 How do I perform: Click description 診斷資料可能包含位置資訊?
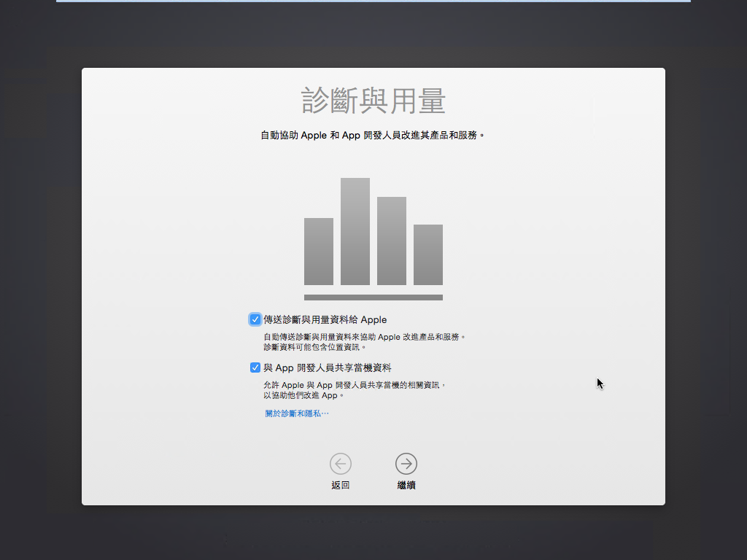point(314,347)
